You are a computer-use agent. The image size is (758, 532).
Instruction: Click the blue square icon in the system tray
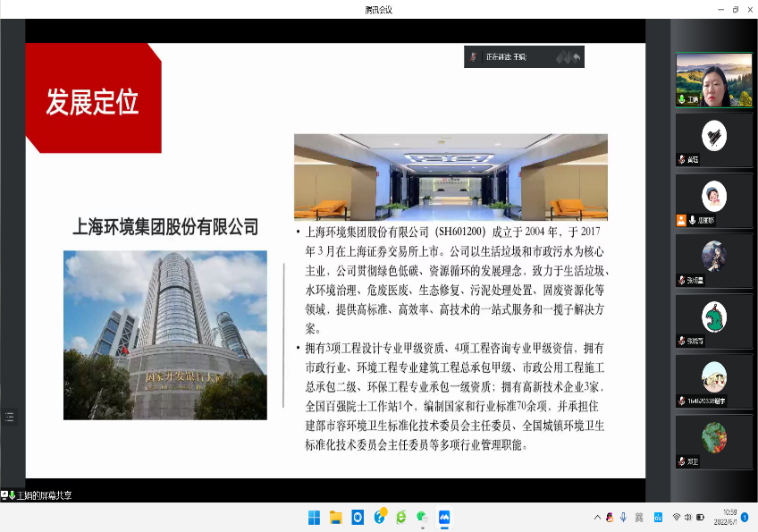[x=658, y=518]
